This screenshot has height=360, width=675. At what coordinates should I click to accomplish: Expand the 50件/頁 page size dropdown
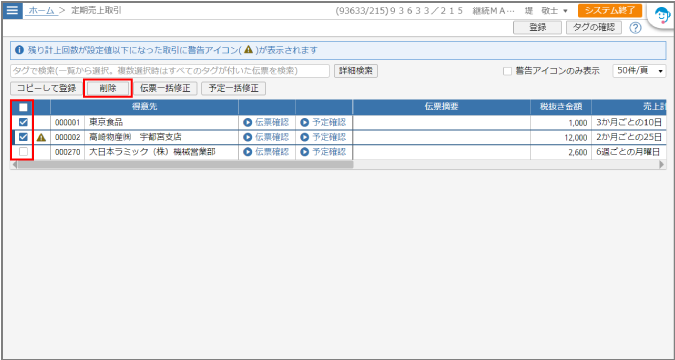coord(639,71)
